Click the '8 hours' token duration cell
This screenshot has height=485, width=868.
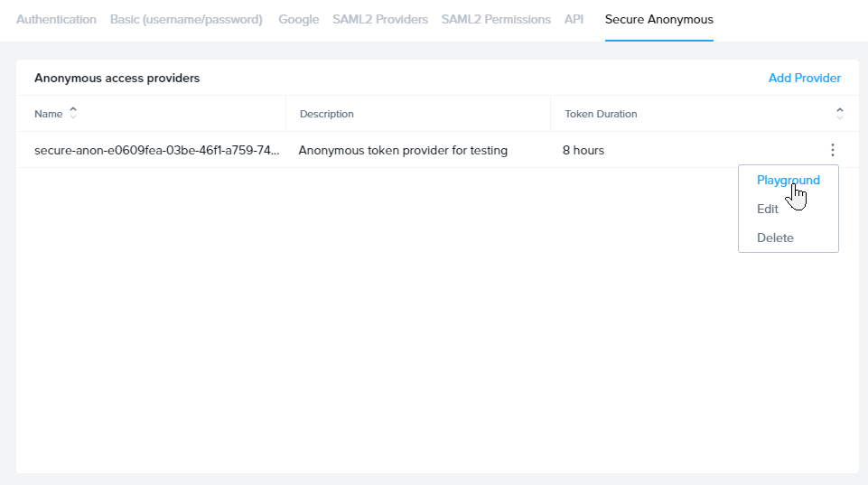(583, 150)
